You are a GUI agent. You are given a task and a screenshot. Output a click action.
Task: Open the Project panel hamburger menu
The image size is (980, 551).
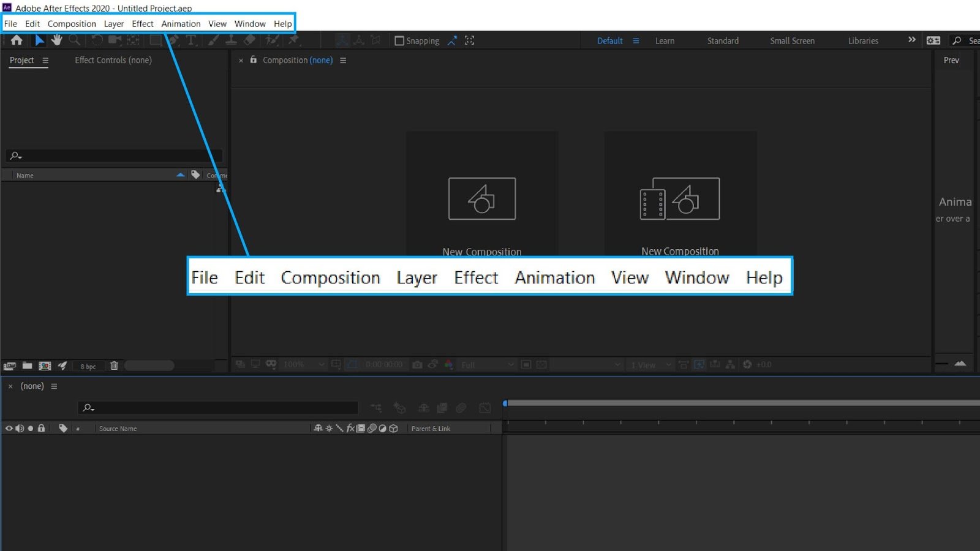point(45,61)
